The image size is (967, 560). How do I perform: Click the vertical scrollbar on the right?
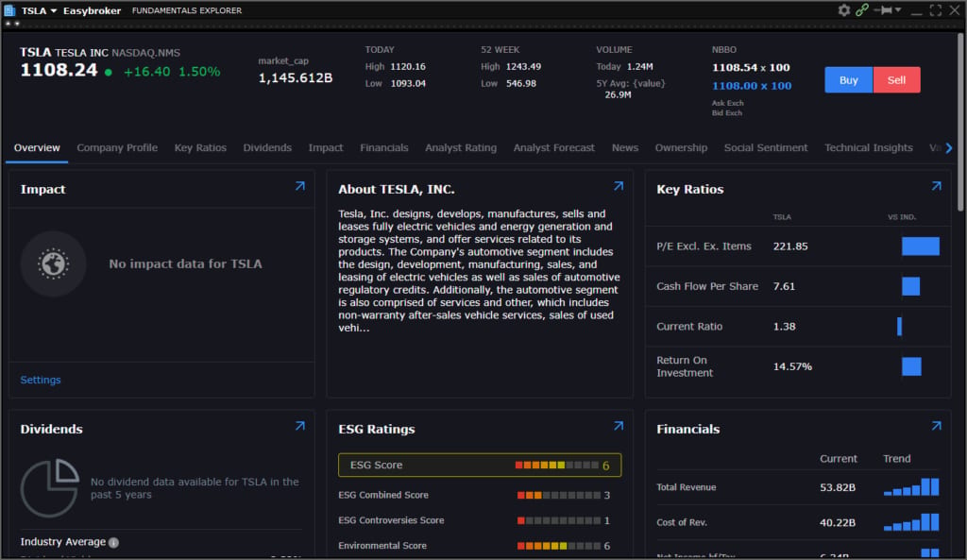point(960,122)
